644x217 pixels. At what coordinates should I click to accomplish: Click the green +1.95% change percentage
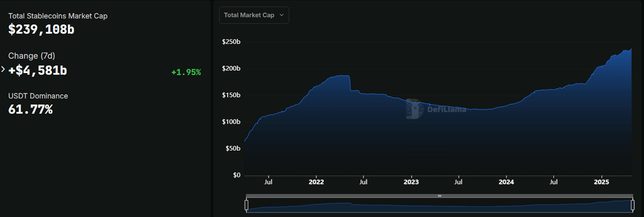(186, 72)
